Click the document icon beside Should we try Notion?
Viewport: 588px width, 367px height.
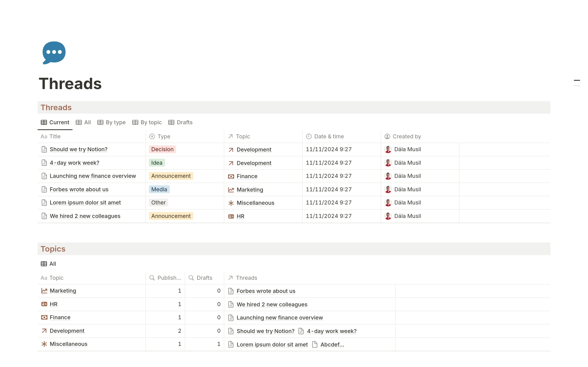pyautogui.click(x=44, y=149)
